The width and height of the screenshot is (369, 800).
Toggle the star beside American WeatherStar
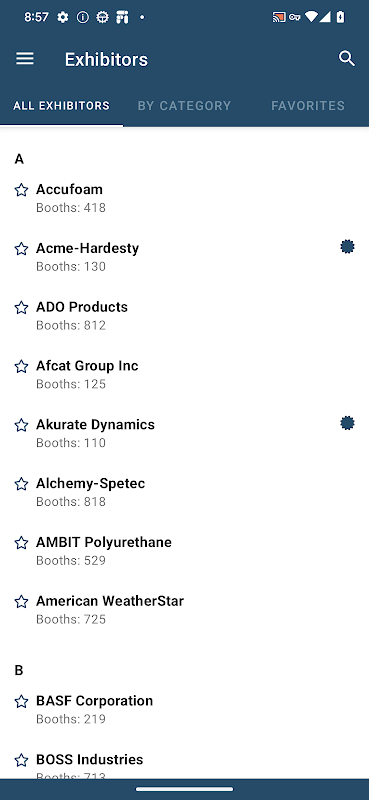(21, 602)
